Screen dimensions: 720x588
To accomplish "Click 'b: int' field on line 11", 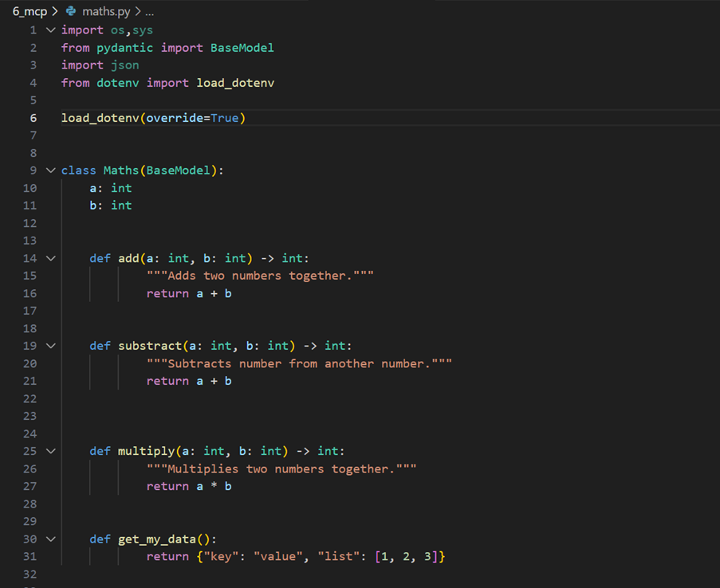I will tap(111, 206).
